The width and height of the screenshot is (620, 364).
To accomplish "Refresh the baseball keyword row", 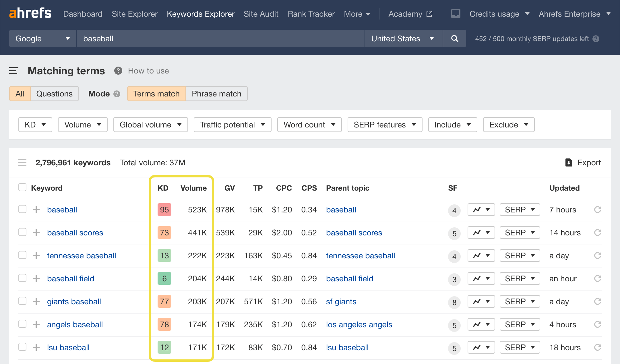I will [x=597, y=210].
